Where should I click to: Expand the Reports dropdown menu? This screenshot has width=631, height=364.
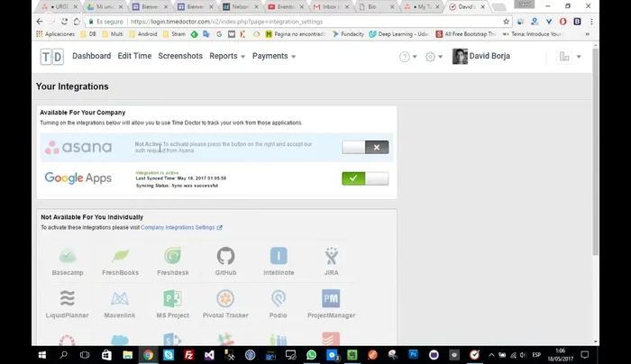pyautogui.click(x=227, y=56)
